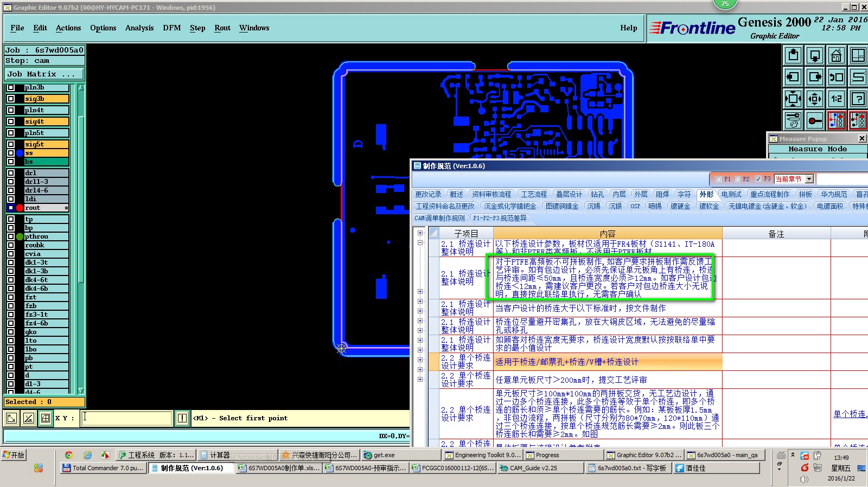The width and height of the screenshot is (868, 487).
Task: Open the 当前章节 dropdown
Action: pos(809,179)
